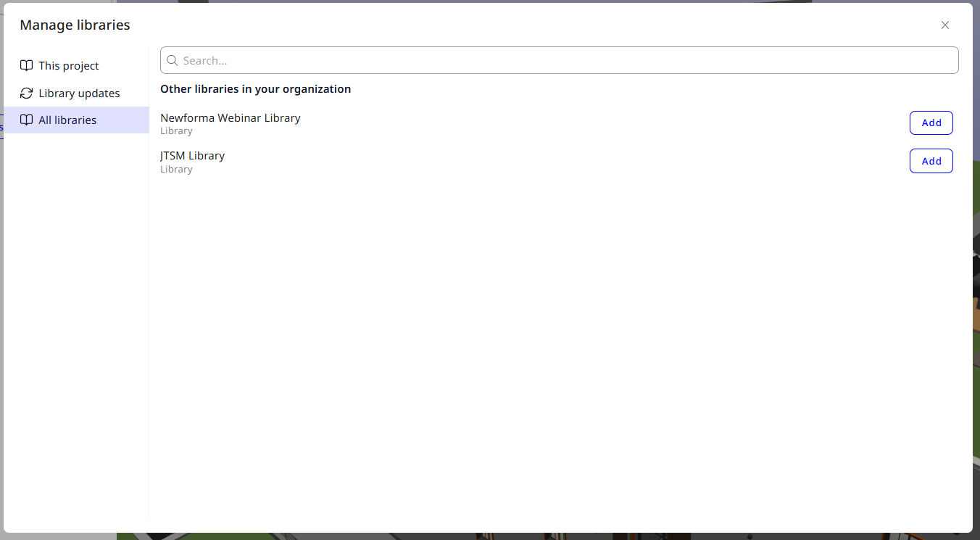The width and height of the screenshot is (980, 540).
Task: Click the Library subtitle under JTSM
Action: tap(176, 170)
